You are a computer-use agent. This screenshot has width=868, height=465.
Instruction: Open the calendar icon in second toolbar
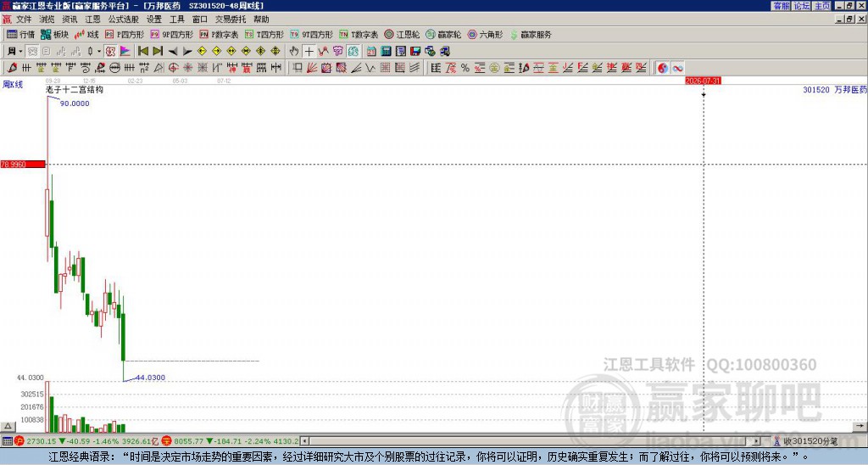pos(371,51)
